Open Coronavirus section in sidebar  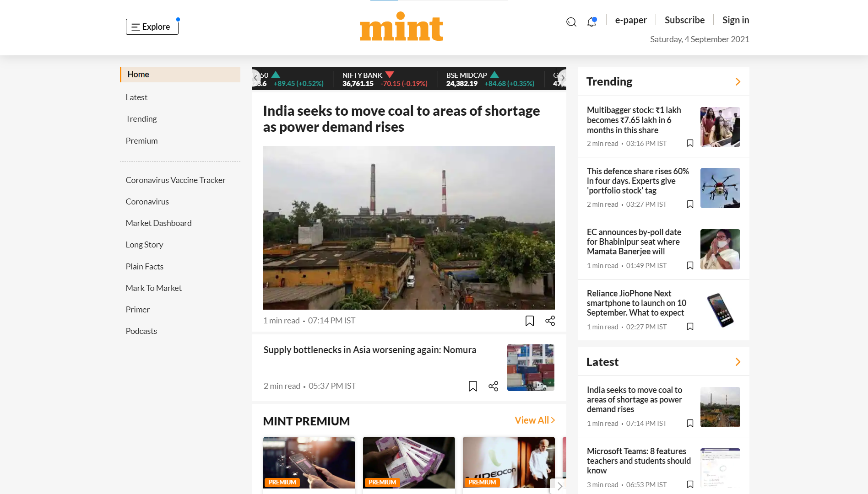pyautogui.click(x=147, y=201)
